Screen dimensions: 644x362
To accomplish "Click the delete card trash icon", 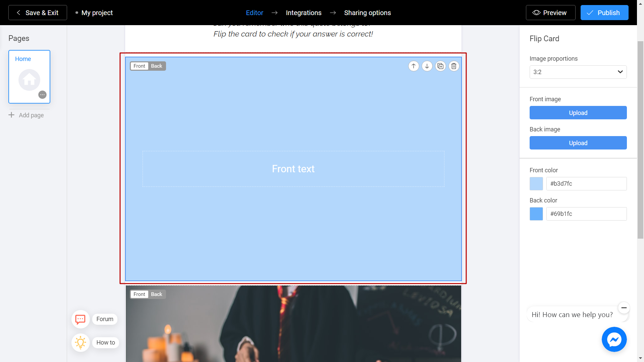I will [453, 66].
